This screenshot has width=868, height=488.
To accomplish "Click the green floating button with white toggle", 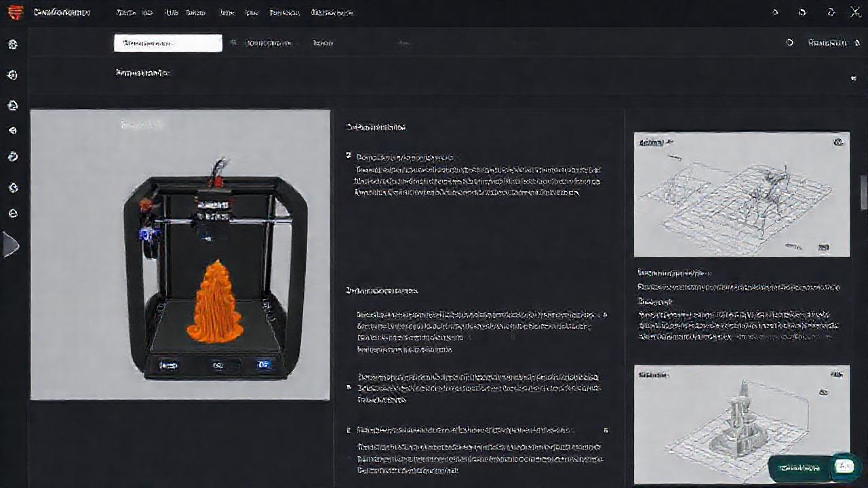I will (814, 467).
